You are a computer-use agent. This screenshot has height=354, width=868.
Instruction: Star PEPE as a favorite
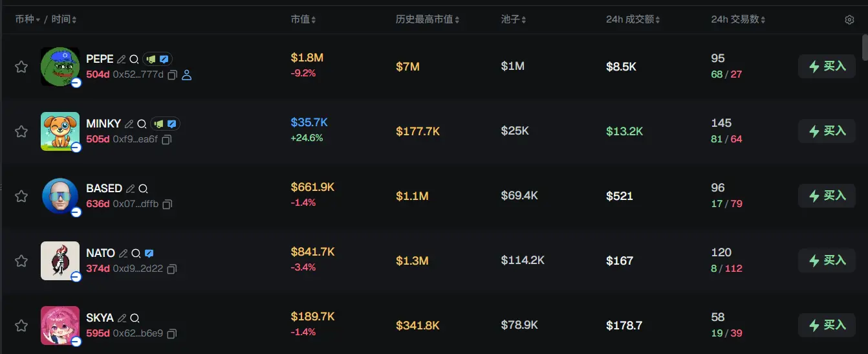click(x=21, y=67)
